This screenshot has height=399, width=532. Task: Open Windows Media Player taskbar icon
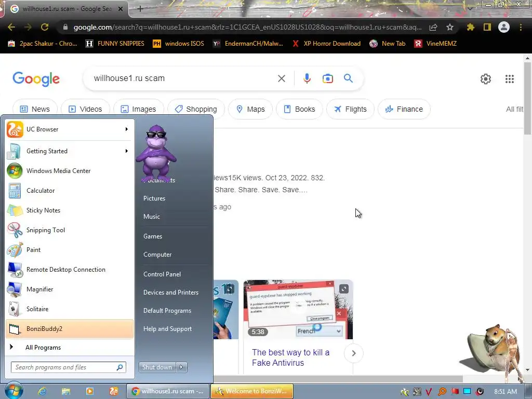click(89, 391)
